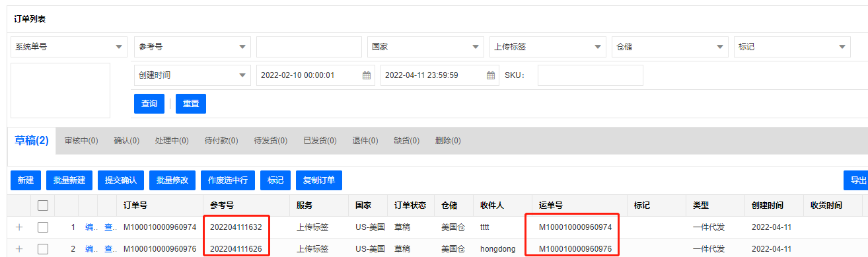The height and width of the screenshot is (257, 868).
Task: Open the 仓储 dropdown
Action: [670, 47]
